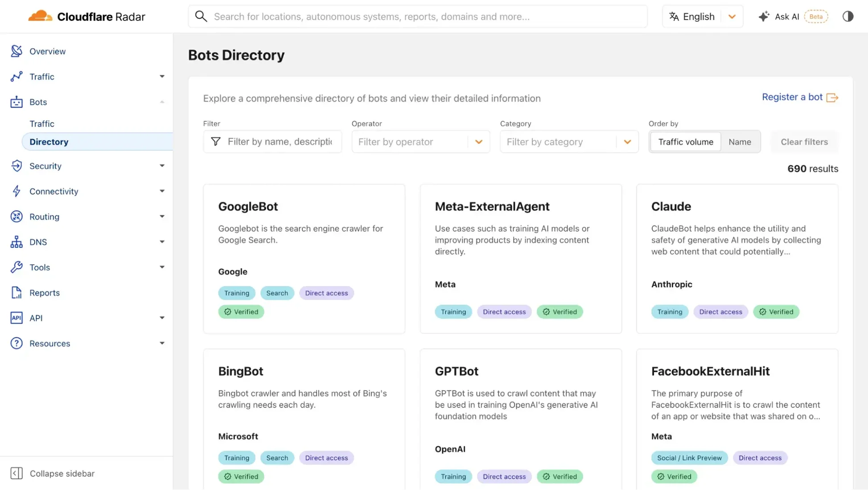
Task: Click the search magnifier icon
Action: 201,17
